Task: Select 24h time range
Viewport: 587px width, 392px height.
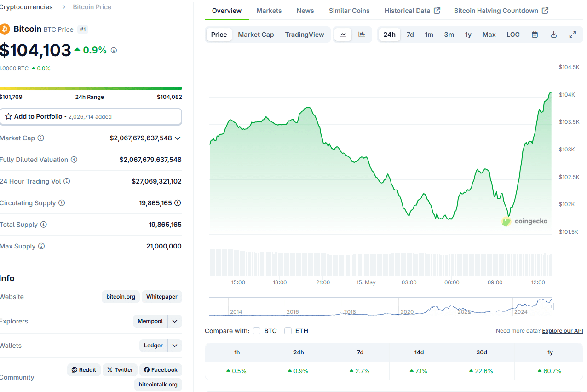Action: point(389,35)
